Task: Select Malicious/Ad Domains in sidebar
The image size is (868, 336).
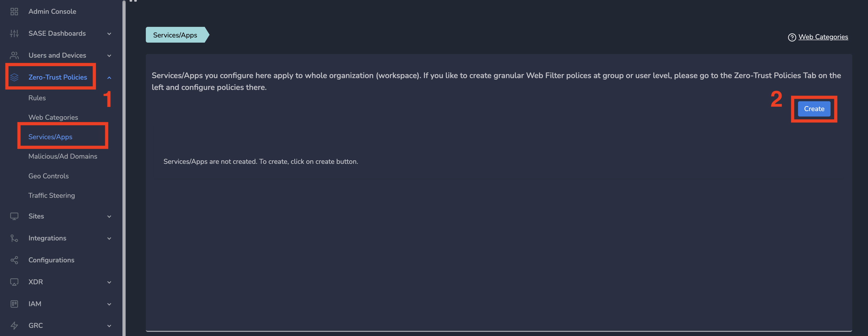Action: [63, 156]
